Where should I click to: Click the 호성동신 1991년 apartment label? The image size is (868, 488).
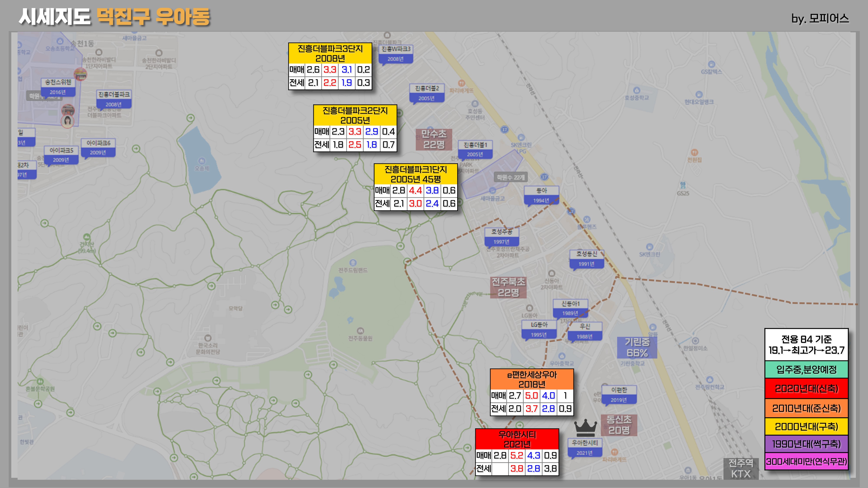586,258
